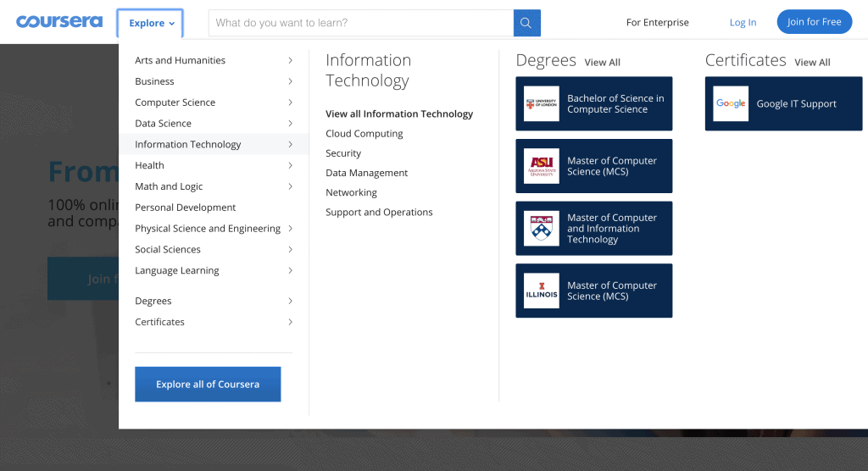Select Computer Science category

click(175, 103)
